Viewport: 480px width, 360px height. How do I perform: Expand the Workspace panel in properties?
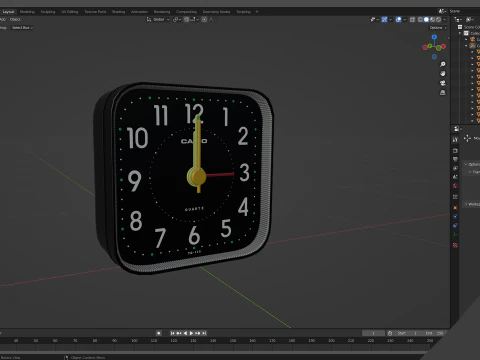click(x=466, y=204)
